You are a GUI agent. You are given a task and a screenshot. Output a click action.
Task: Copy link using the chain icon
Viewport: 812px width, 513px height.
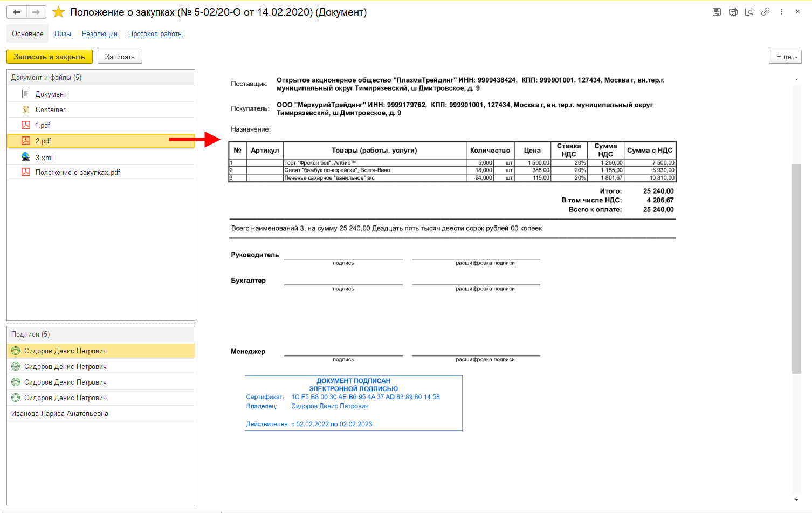pos(765,12)
